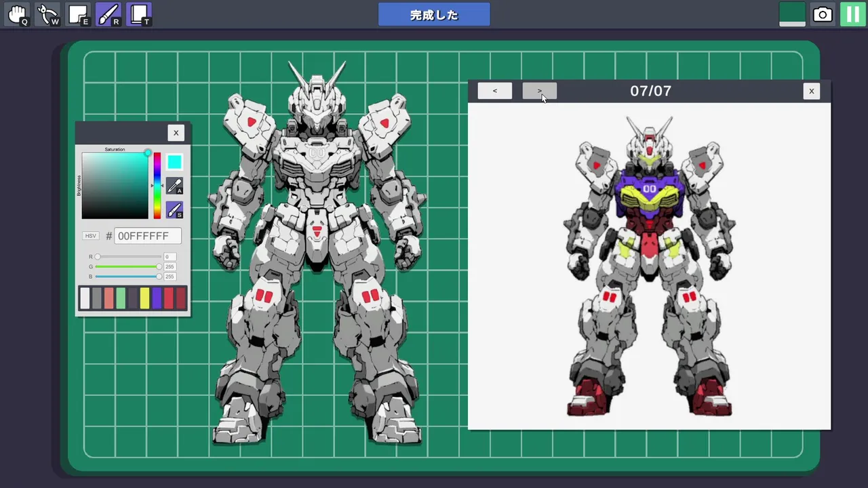Screen dimensions: 868x488
Task: Open the reference book tool (T)
Action: (139, 14)
